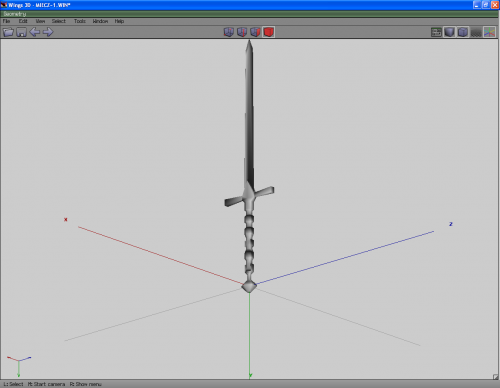Open the Tools menu

point(80,21)
